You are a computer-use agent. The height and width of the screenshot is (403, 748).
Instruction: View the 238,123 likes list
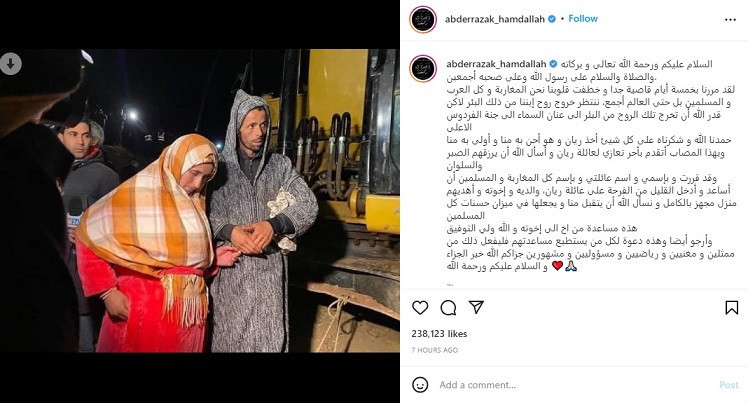pos(439,334)
